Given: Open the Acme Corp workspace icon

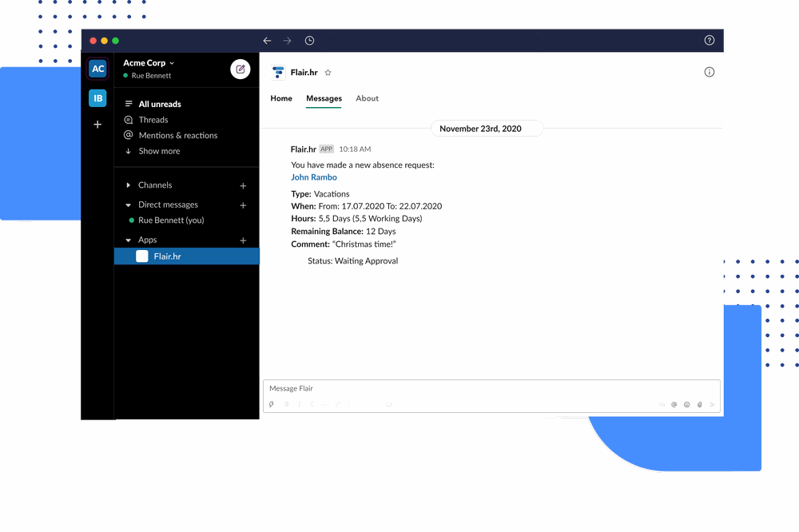Looking at the screenshot, I should 97,69.
